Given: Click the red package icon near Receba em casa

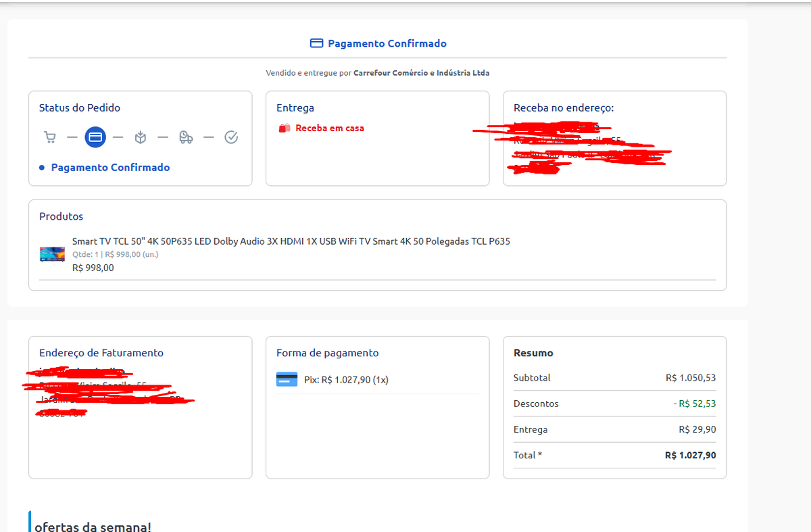Looking at the screenshot, I should click(285, 128).
